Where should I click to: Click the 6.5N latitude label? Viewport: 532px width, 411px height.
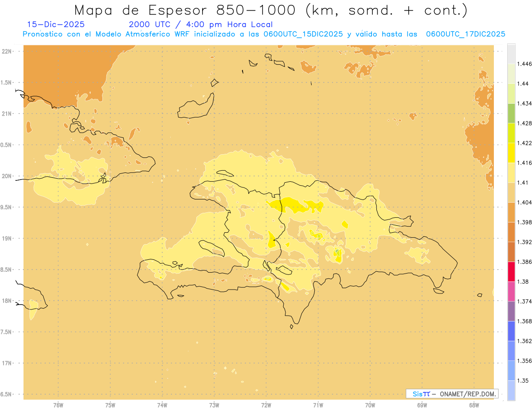7,394
